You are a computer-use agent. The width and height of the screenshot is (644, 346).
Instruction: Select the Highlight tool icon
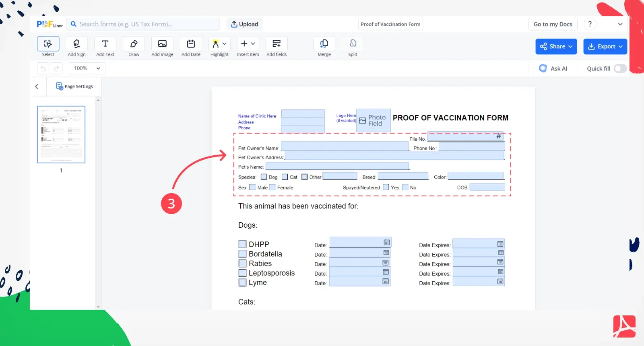tap(216, 44)
